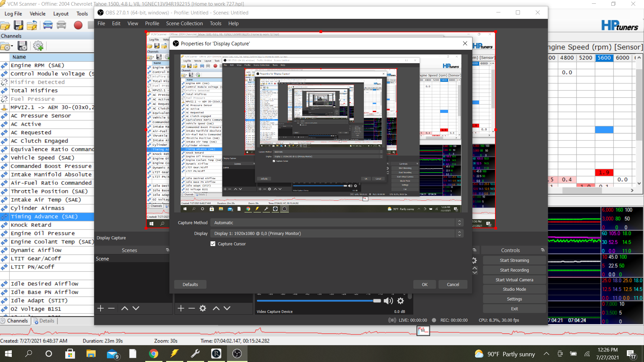
Task: Adjust the Video Capture Device volume slider
Action: point(377,300)
